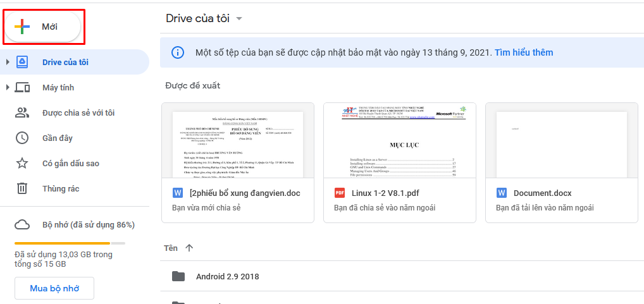Select the Android 2.9 2018 folder

pyautogui.click(x=227, y=276)
